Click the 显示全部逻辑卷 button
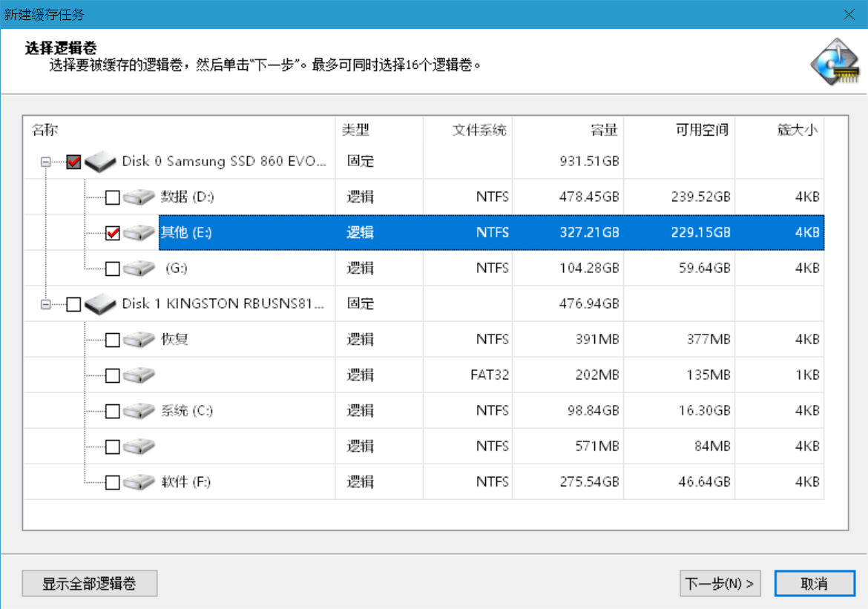Image resolution: width=868 pixels, height=609 pixels. (90, 584)
